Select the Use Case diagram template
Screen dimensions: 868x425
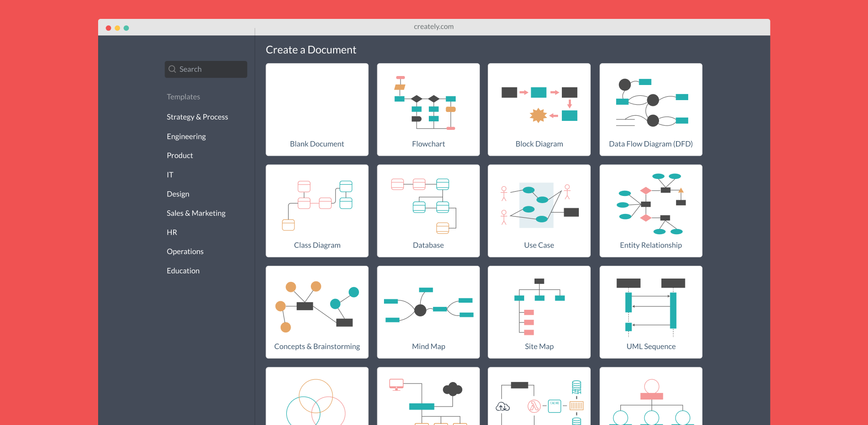pyautogui.click(x=539, y=211)
